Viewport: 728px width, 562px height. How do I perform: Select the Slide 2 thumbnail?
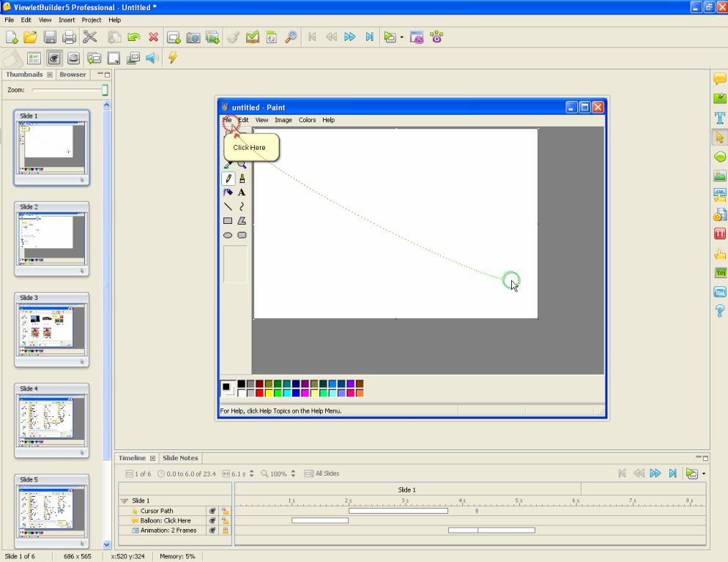tap(51, 239)
